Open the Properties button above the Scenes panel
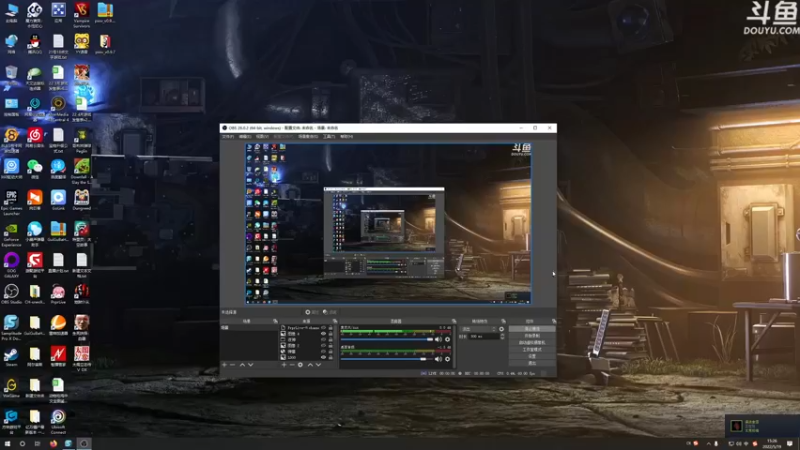The image size is (800, 450). click(x=312, y=312)
